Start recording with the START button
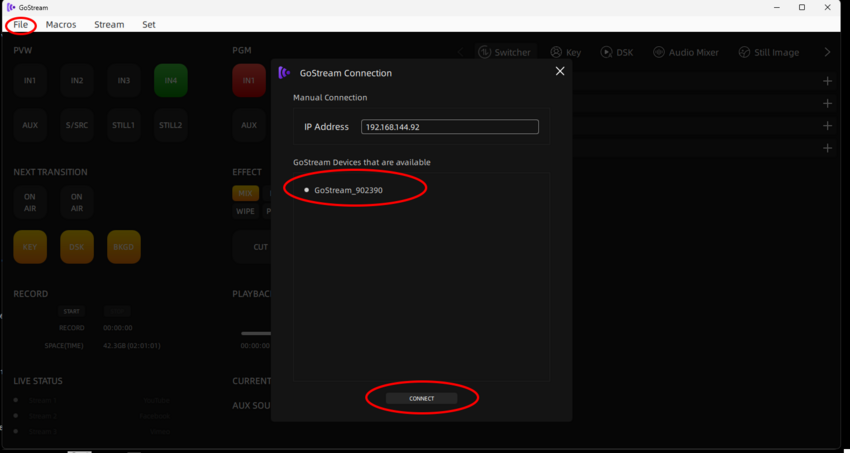This screenshot has height=453, width=850. 72,312
